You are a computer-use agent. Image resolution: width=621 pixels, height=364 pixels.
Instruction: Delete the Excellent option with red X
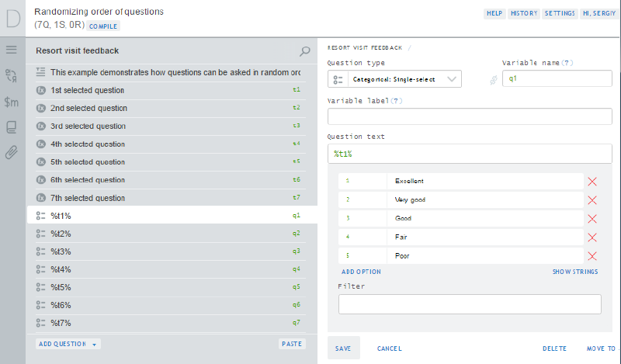point(592,182)
